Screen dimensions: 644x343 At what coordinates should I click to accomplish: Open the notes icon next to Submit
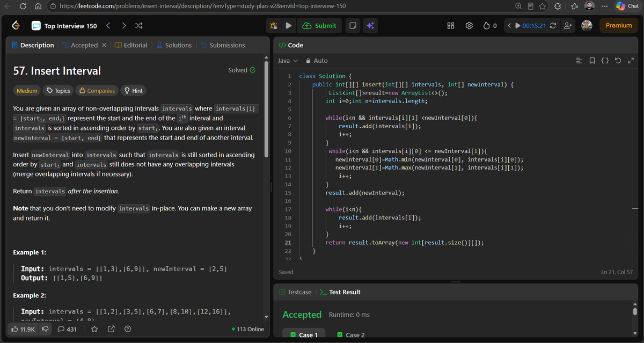[353, 25]
